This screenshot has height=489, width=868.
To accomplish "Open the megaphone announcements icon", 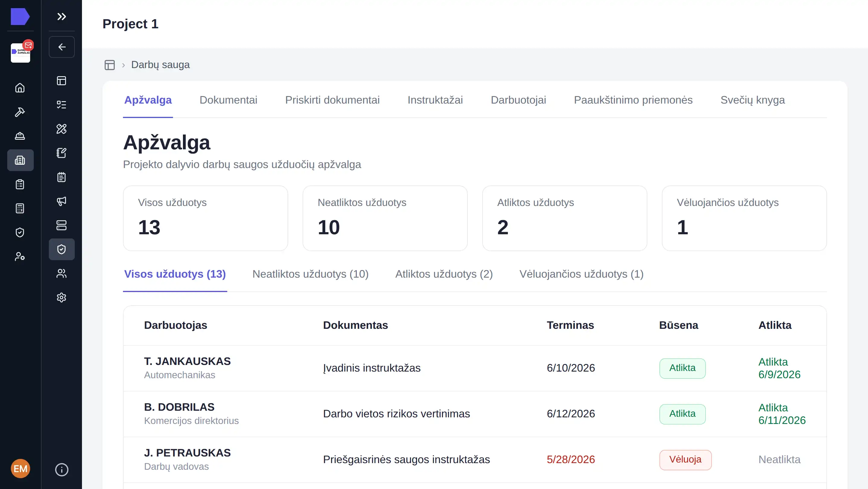I will coord(62,201).
